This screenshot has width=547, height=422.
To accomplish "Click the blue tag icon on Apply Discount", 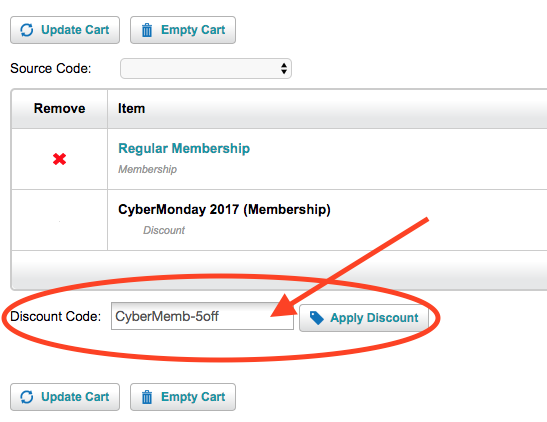I will tap(317, 318).
